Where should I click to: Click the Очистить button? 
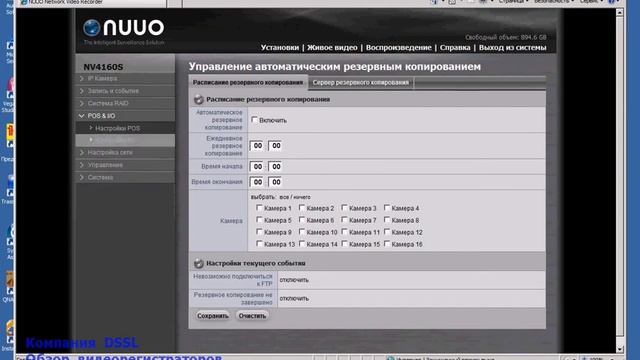[252, 316]
